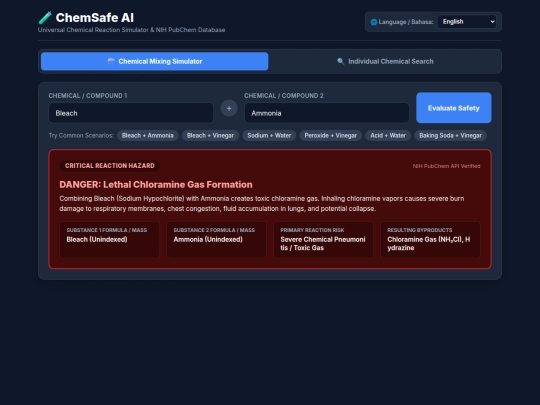Choose the Bleach + Ammonia scenario chip

pyautogui.click(x=148, y=135)
